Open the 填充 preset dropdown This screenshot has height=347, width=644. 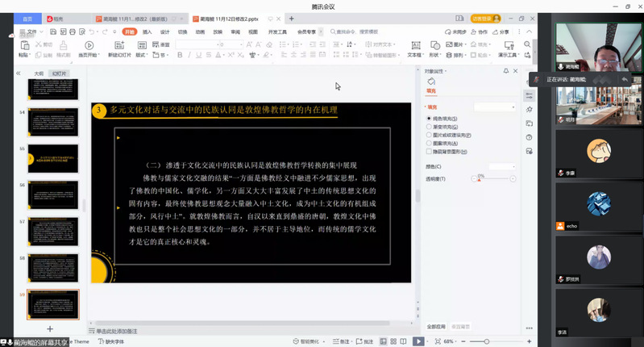(494, 107)
